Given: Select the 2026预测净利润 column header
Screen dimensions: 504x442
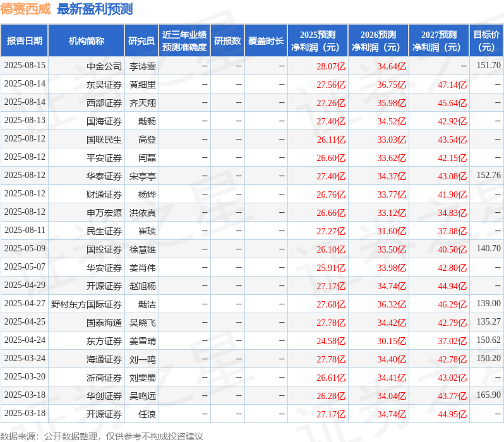Looking at the screenshot, I should pyautogui.click(x=378, y=41).
